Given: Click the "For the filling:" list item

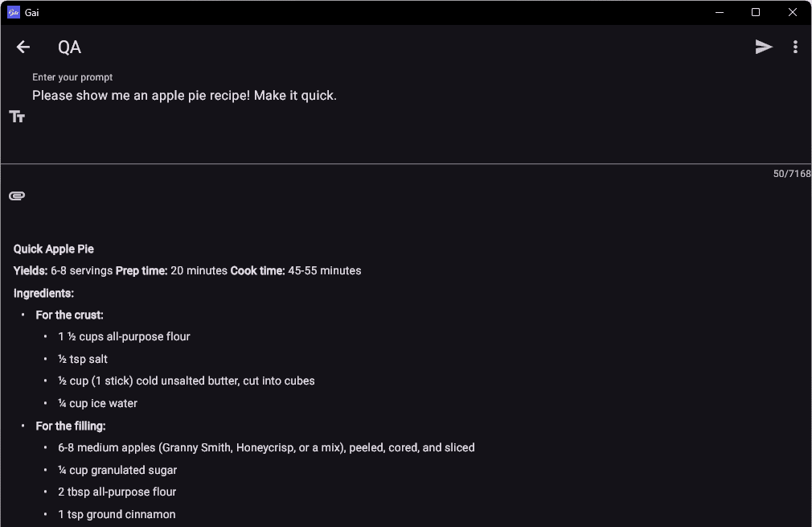Looking at the screenshot, I should pyautogui.click(x=71, y=426).
